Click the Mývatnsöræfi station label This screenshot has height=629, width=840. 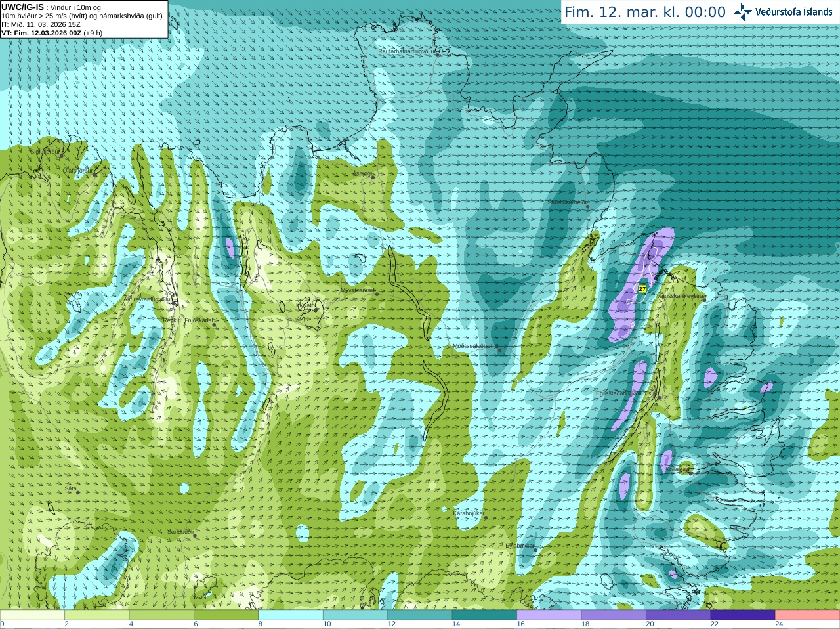click(357, 290)
